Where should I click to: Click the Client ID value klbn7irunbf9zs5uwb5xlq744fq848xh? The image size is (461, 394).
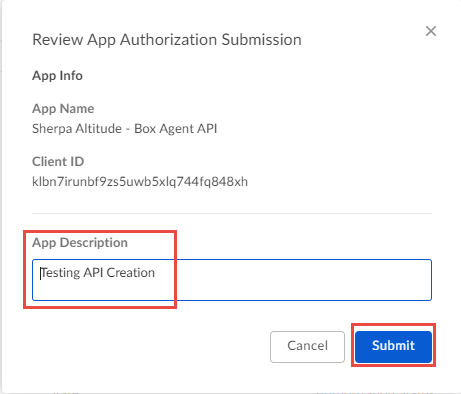(140, 182)
